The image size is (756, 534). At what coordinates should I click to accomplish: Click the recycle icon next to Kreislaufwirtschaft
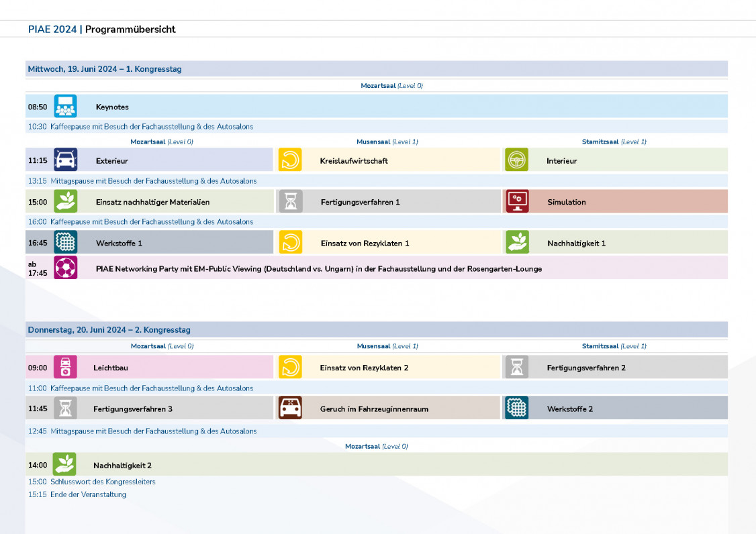290,160
